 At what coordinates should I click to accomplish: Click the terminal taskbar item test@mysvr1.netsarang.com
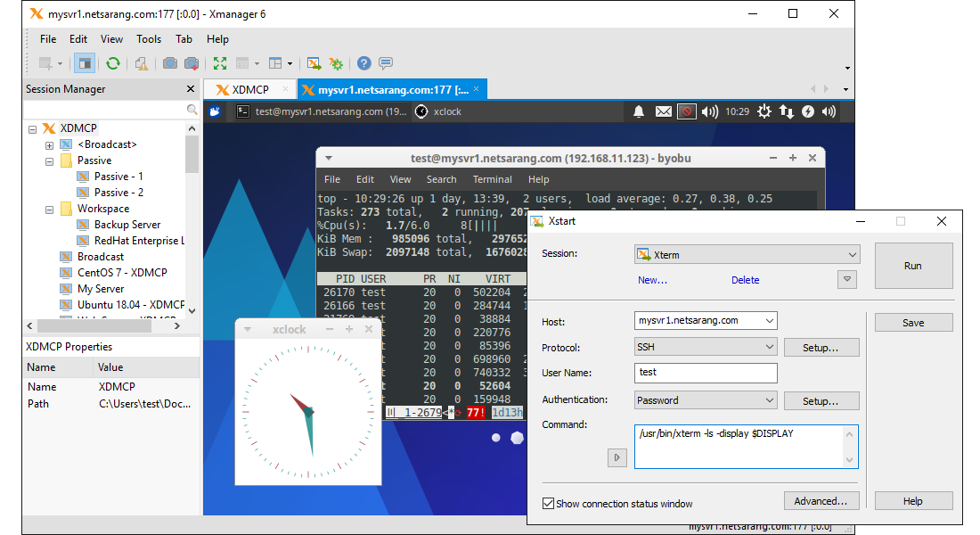323,111
